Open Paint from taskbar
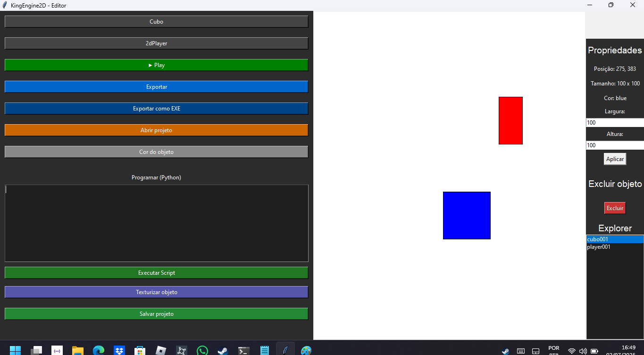Image resolution: width=644 pixels, height=355 pixels. [306, 350]
